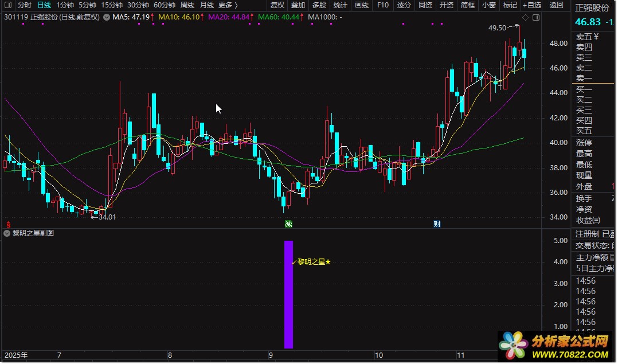Expand the 黎明之星副图 indicator dropdown
618x364 pixels.
coord(6,233)
